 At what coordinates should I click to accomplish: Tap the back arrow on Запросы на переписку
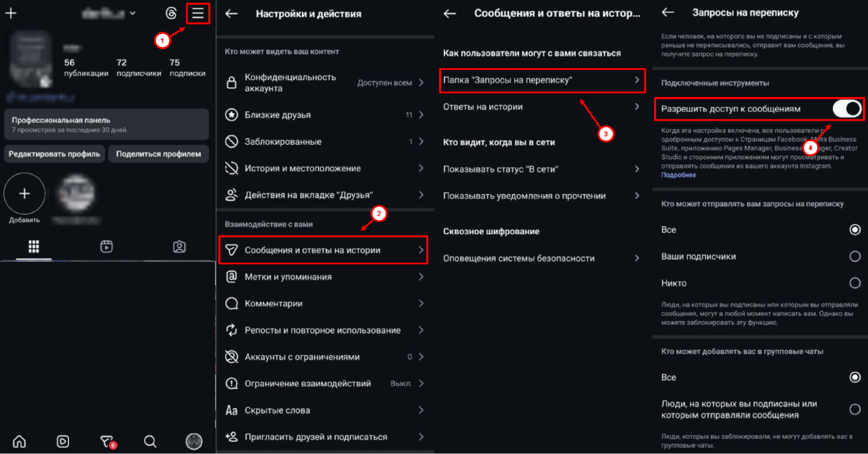(x=667, y=13)
